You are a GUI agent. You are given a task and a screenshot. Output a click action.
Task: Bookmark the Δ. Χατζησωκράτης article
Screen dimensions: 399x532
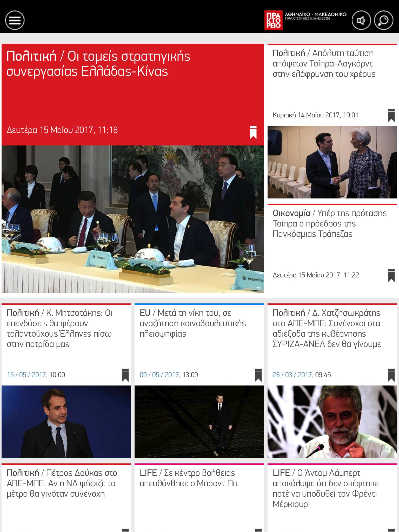point(391,375)
